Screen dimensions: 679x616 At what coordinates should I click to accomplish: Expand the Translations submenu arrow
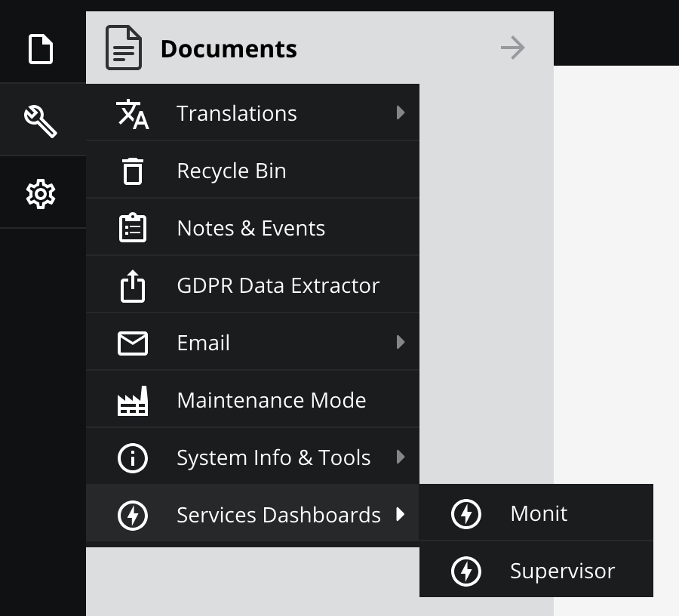(401, 112)
